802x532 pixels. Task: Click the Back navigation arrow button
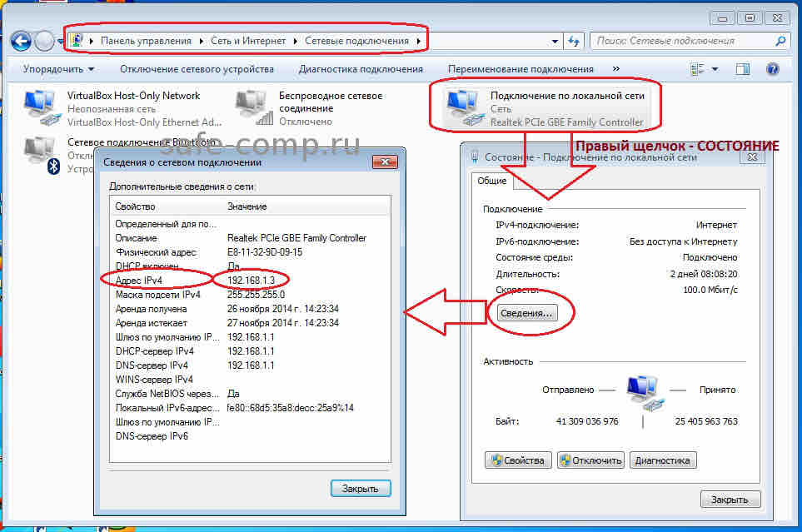tap(21, 40)
